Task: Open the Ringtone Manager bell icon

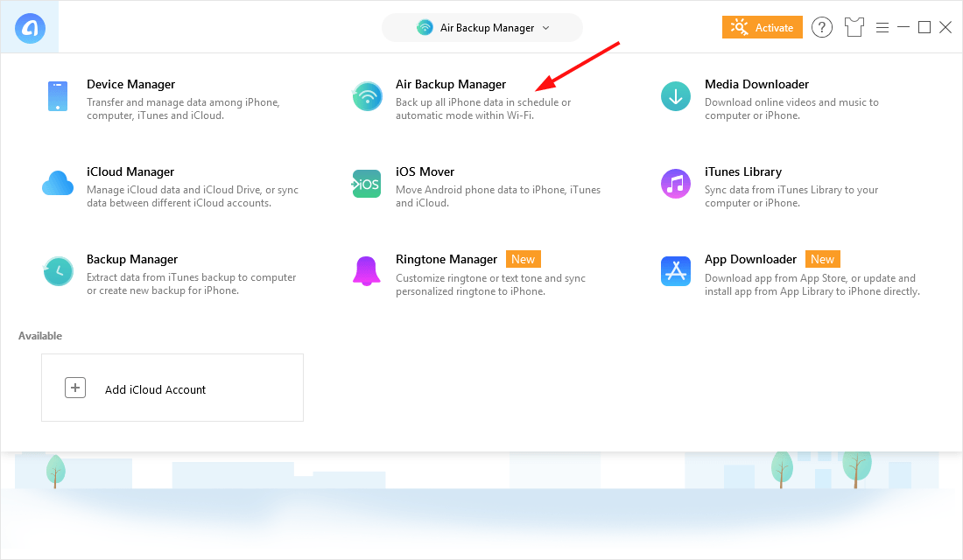Action: [x=367, y=270]
